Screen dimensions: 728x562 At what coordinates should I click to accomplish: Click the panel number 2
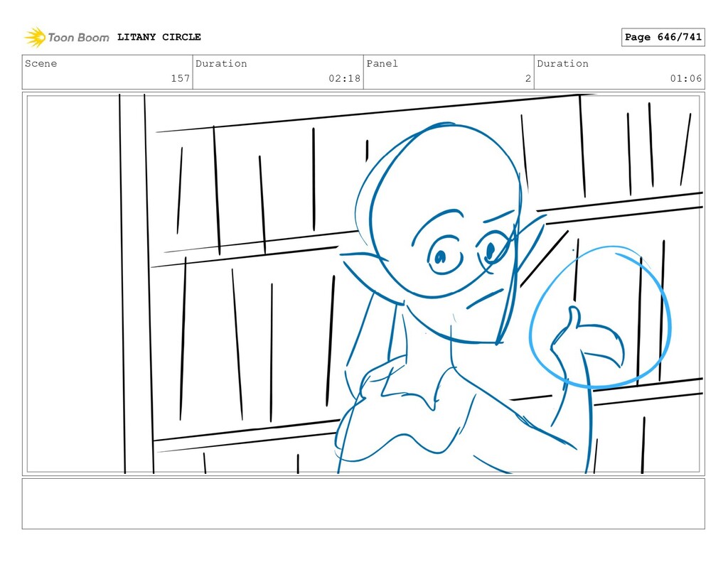tap(528, 78)
